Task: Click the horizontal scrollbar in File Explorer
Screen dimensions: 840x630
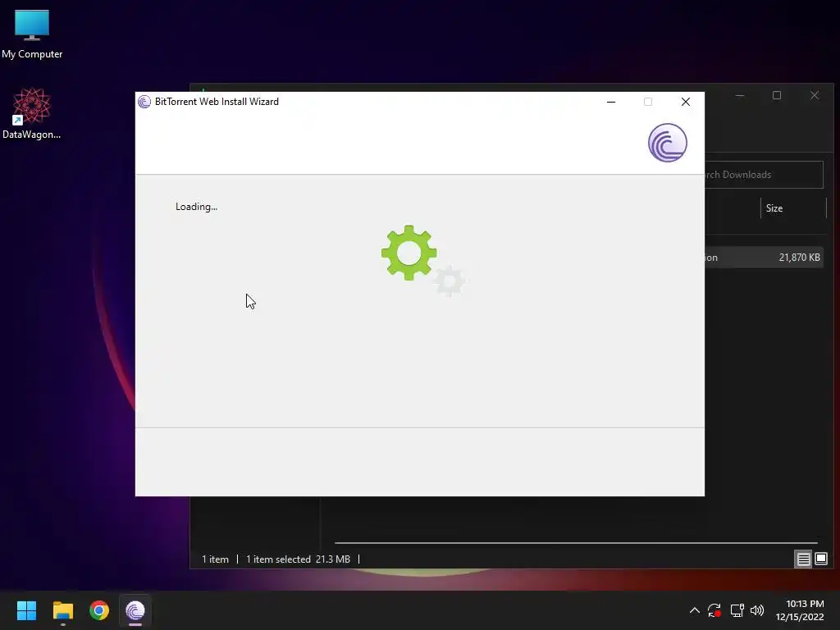Action: tap(576, 543)
